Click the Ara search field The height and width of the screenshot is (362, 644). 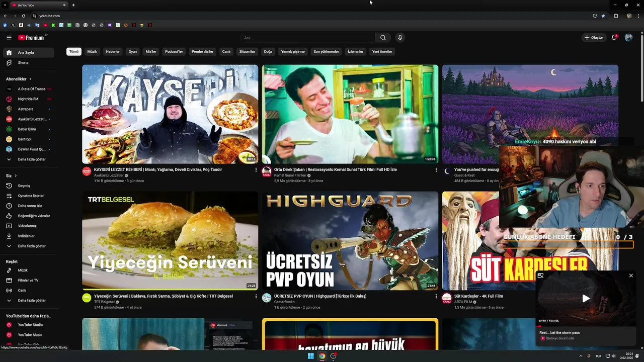tap(307, 38)
